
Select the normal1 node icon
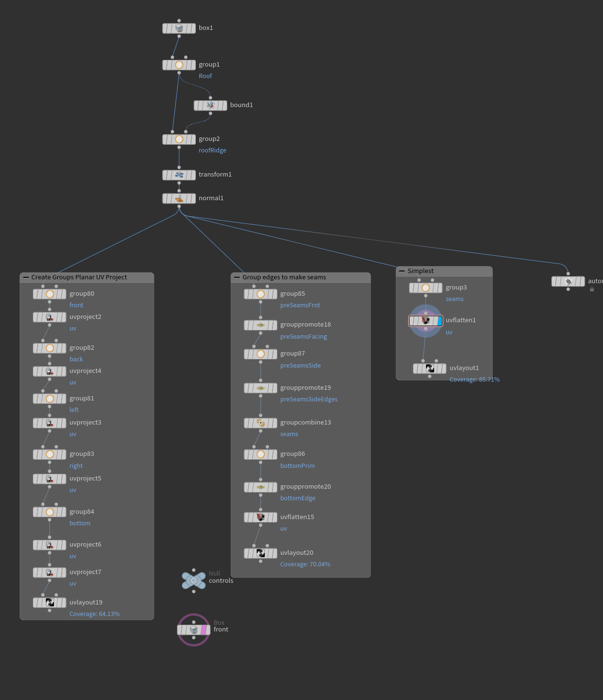(x=179, y=198)
